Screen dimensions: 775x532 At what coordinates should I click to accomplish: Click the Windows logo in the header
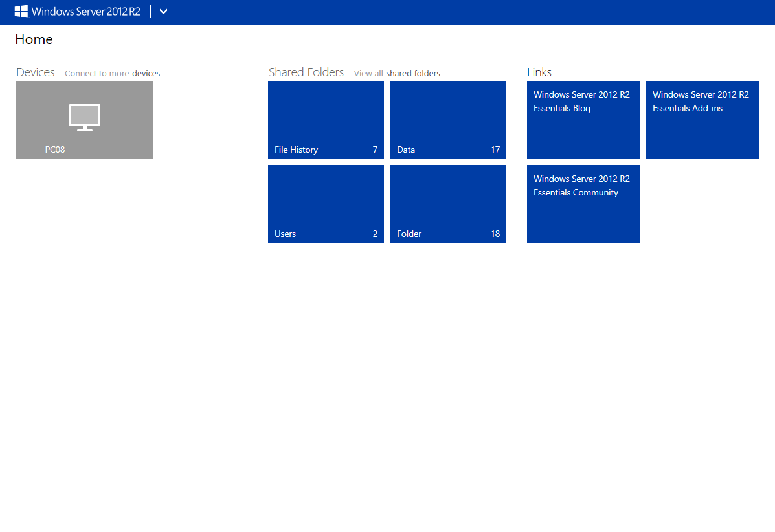click(x=21, y=12)
